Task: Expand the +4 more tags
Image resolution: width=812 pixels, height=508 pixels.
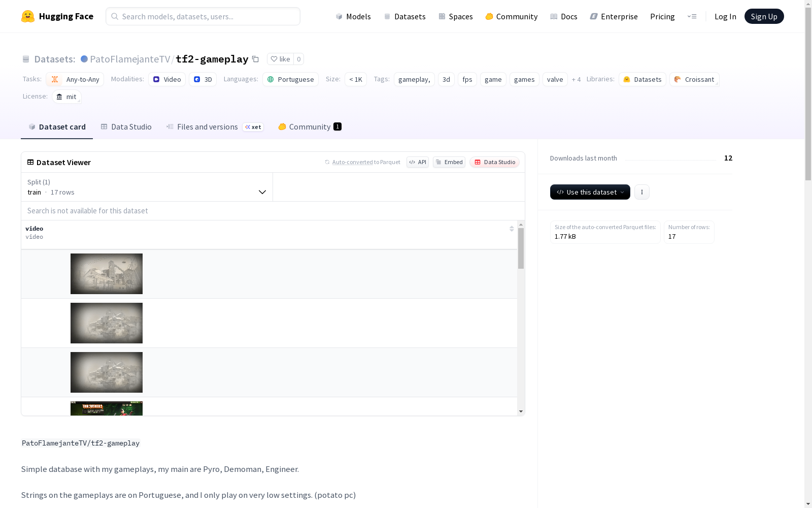Action: (576, 79)
